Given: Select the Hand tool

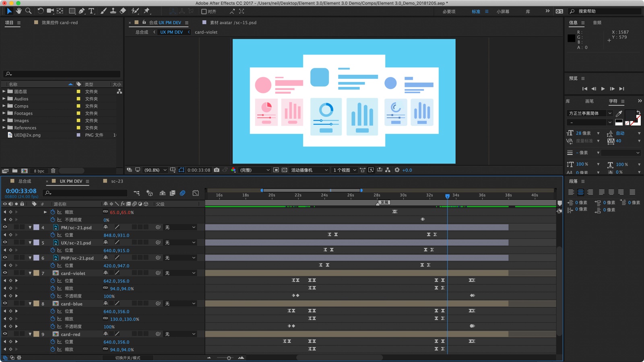Looking at the screenshot, I should pyautogui.click(x=19, y=11).
